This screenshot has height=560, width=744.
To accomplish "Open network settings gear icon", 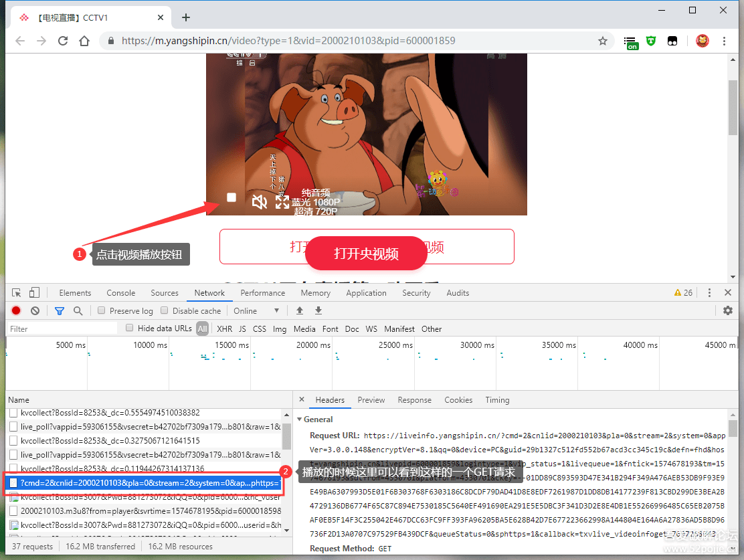I will coord(728,311).
